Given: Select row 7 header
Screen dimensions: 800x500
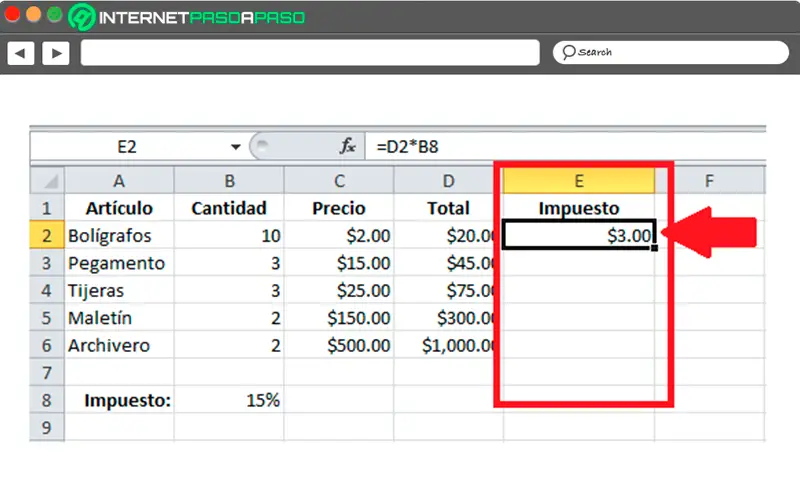Looking at the screenshot, I should [x=47, y=373].
